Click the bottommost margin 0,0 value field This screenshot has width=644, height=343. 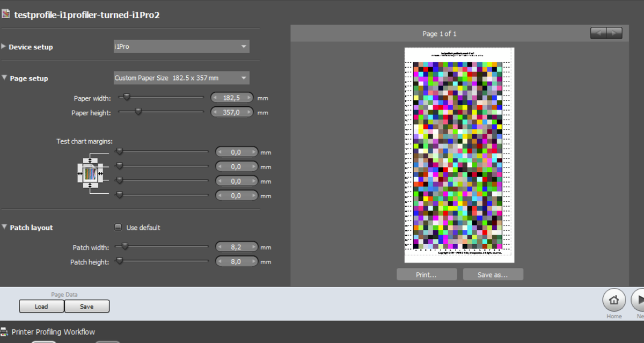[236, 195]
